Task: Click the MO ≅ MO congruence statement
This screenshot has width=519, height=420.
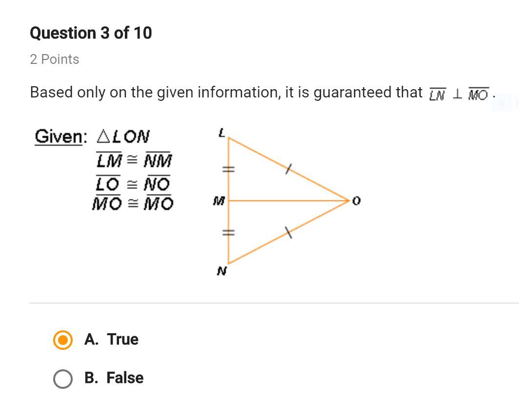Action: [133, 203]
